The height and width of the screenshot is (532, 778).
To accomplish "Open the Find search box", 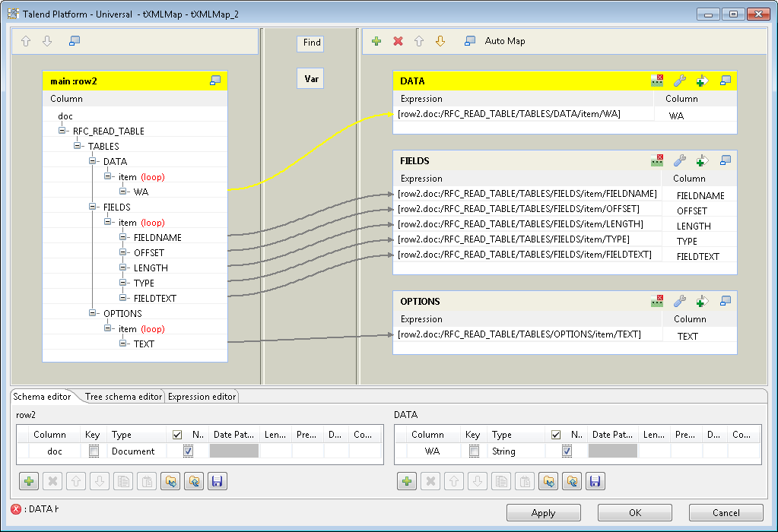I will coord(310,43).
